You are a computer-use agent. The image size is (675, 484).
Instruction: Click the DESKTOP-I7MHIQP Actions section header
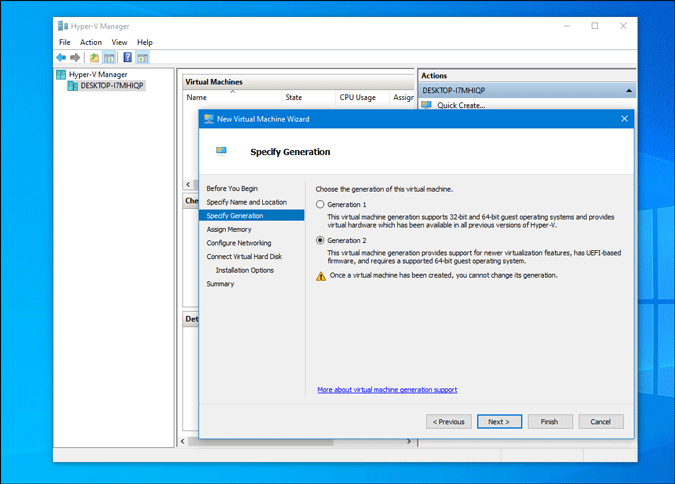pyautogui.click(x=527, y=90)
